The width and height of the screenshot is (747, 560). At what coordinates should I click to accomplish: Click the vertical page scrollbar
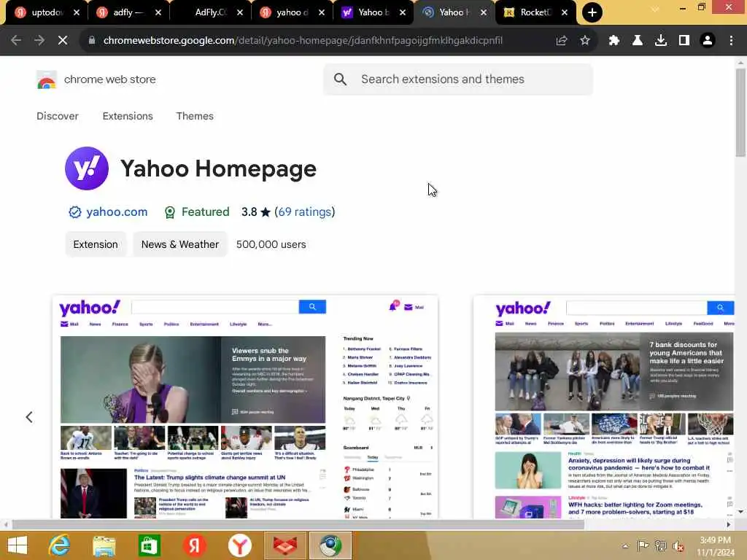pos(740,112)
